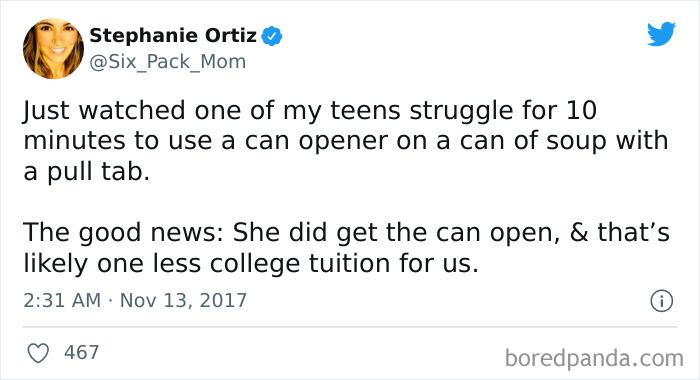The height and width of the screenshot is (380, 700).
Task: Like the tweet with the heart icon
Action: click(38, 353)
